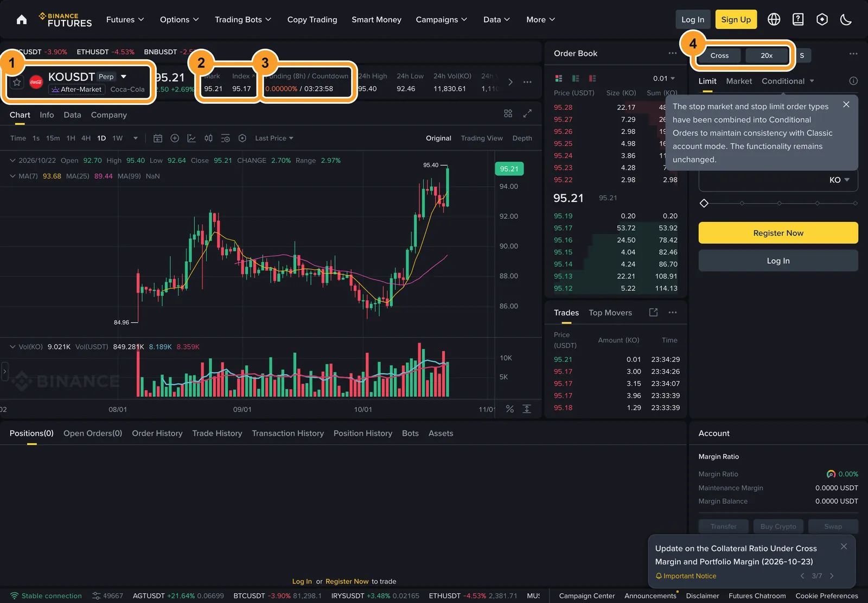Open the language globe icon
Screen dimensions: 868x603
pyautogui.click(x=774, y=20)
